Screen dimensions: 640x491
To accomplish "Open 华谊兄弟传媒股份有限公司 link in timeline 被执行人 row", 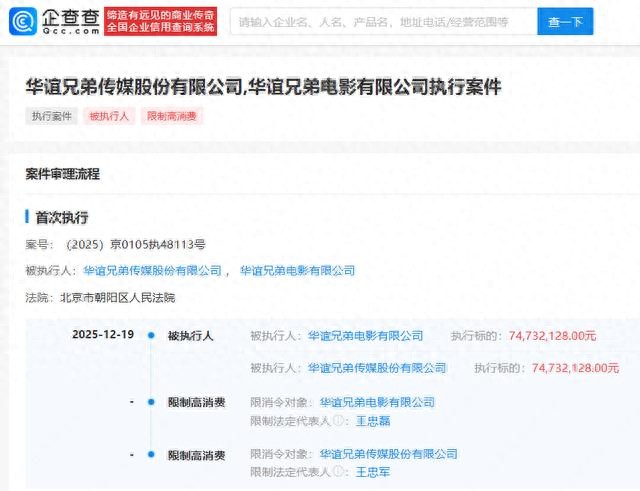I will point(377,368).
